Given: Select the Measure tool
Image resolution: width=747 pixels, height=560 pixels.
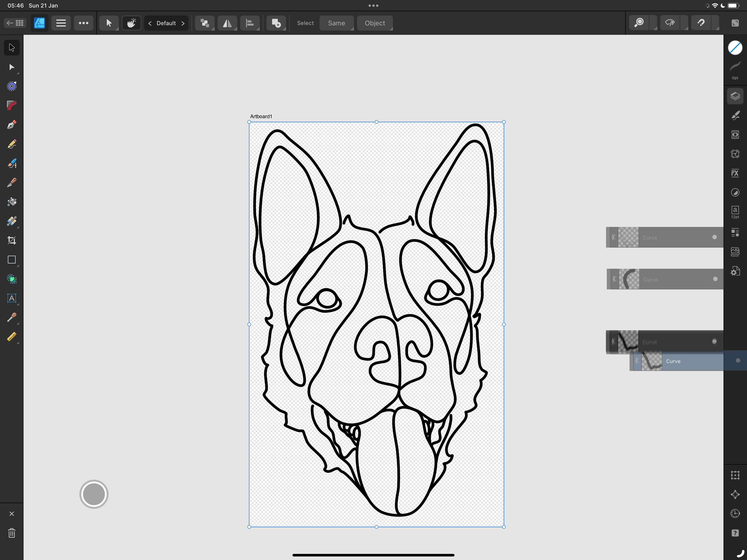Looking at the screenshot, I should point(12,337).
